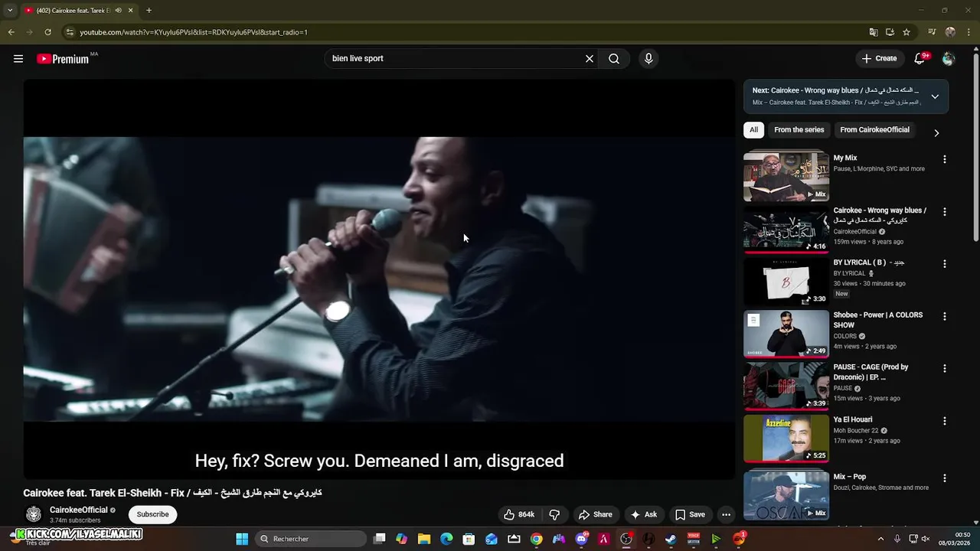Bookmark this tab with star

pos(906,32)
